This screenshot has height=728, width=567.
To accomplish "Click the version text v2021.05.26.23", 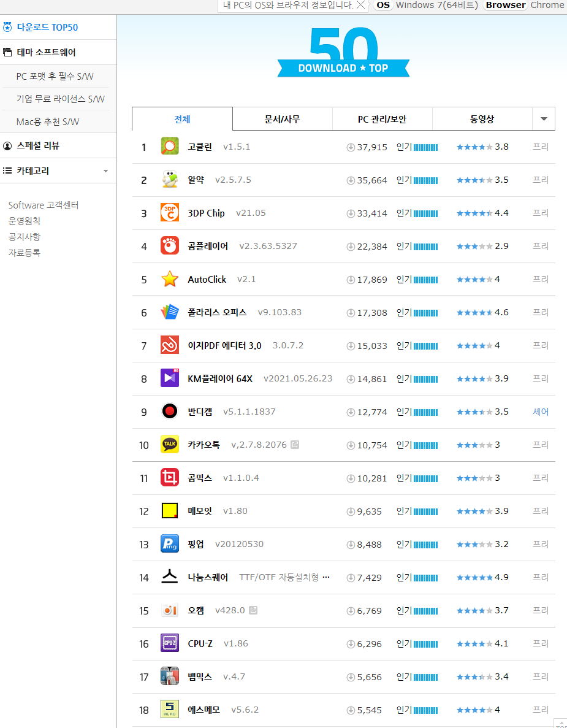I will (298, 378).
